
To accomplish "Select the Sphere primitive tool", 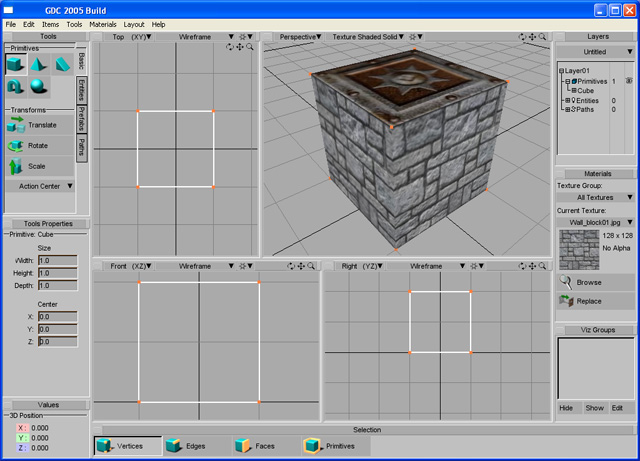I will click(x=38, y=87).
